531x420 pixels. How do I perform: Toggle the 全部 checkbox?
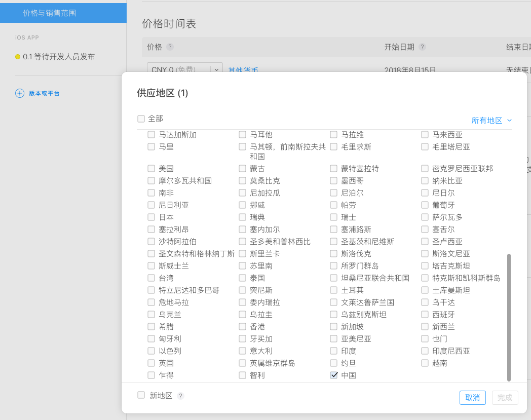141,119
